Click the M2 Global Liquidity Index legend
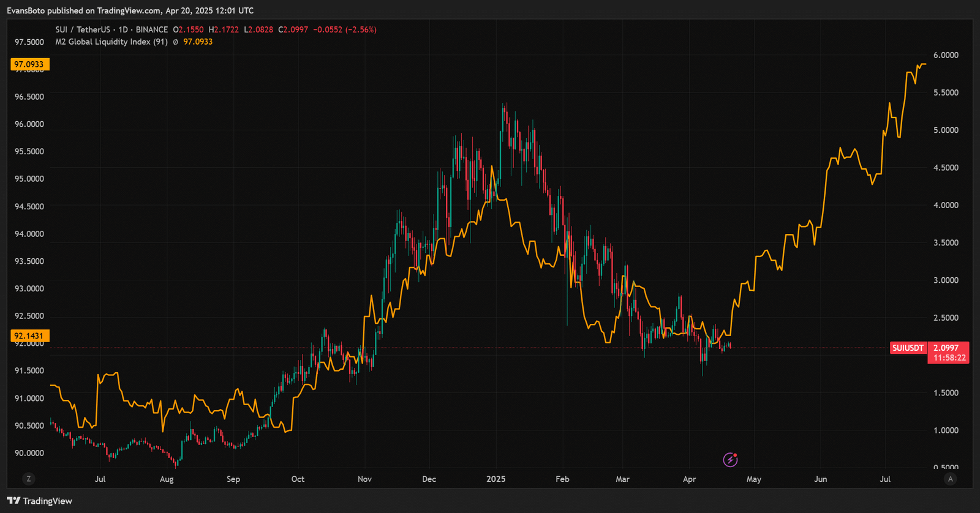980x513 pixels. (x=111, y=42)
